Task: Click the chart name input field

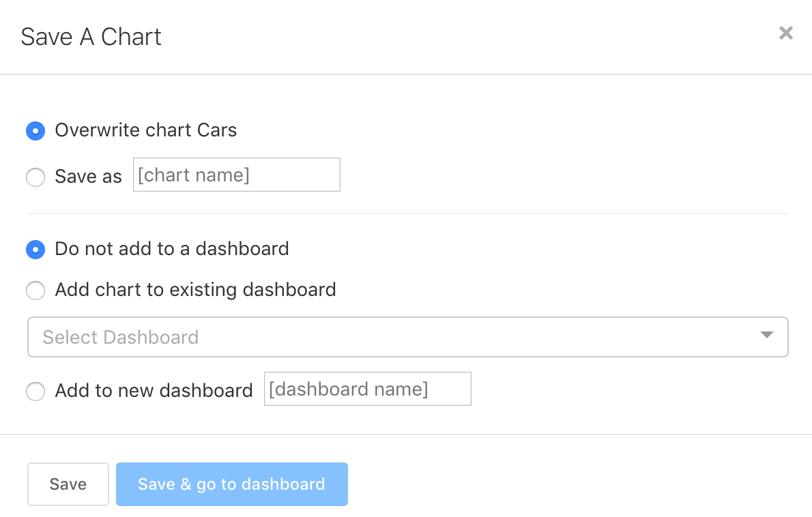Action: [x=236, y=175]
